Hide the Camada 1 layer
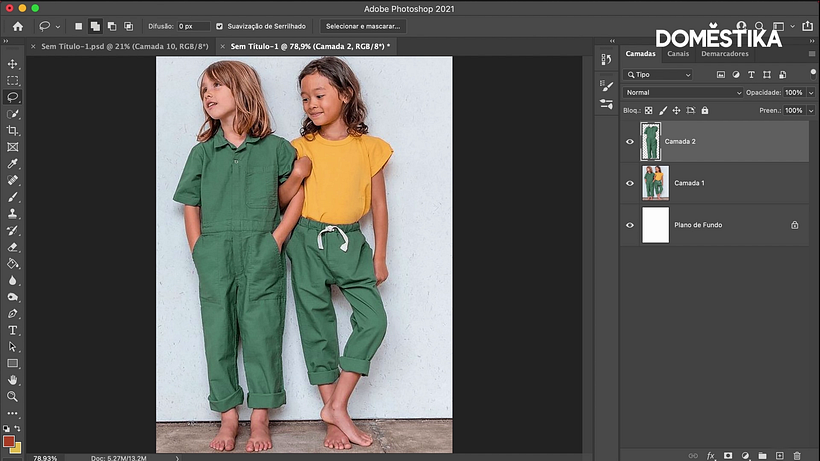Image resolution: width=820 pixels, height=461 pixels. [x=630, y=183]
